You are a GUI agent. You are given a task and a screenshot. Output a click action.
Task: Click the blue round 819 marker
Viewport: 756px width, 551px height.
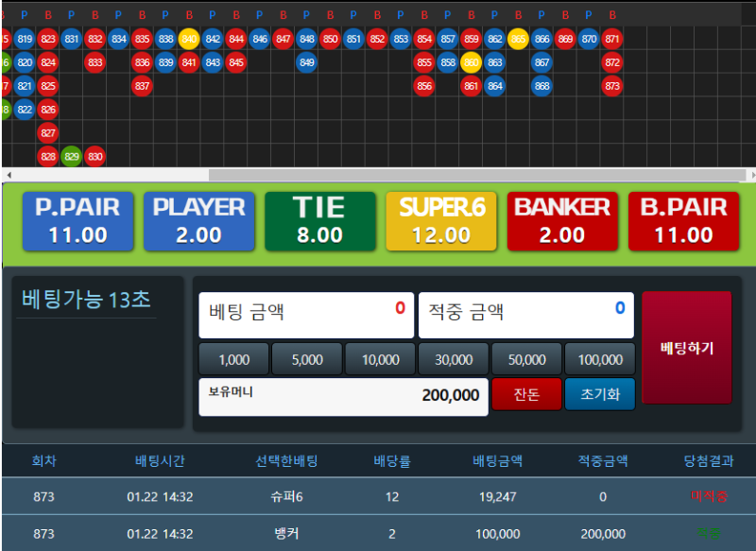click(25, 39)
